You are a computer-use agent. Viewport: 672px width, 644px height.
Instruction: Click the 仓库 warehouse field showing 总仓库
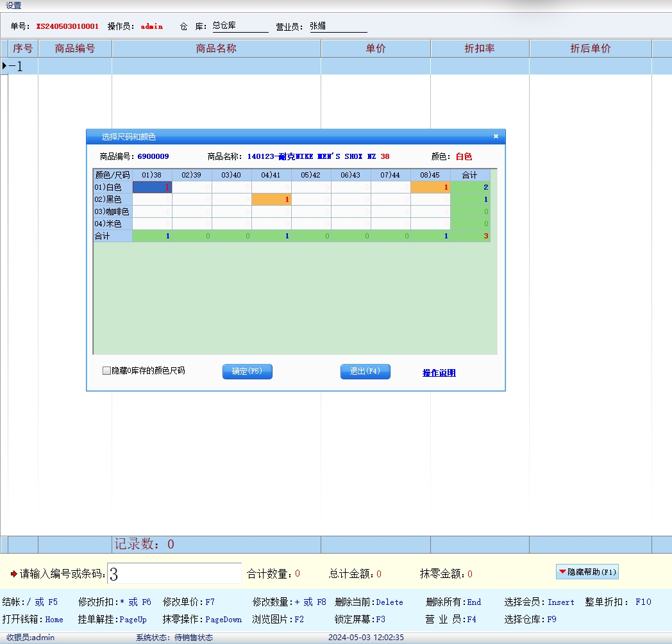coord(240,26)
